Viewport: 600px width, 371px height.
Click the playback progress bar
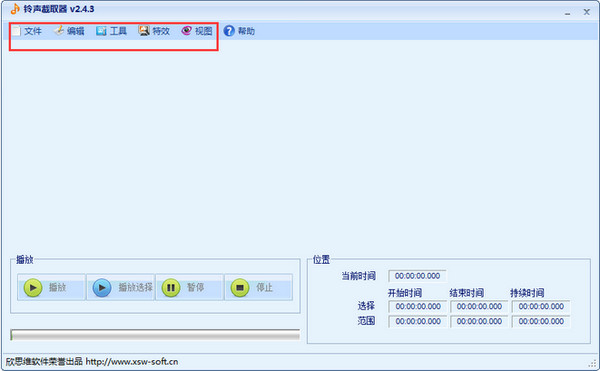point(155,335)
